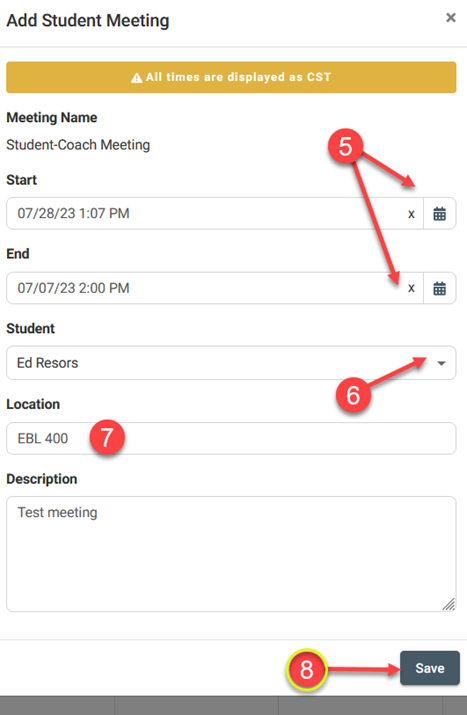The width and height of the screenshot is (467, 715).
Task: Save the student meeting
Action: pos(430,668)
